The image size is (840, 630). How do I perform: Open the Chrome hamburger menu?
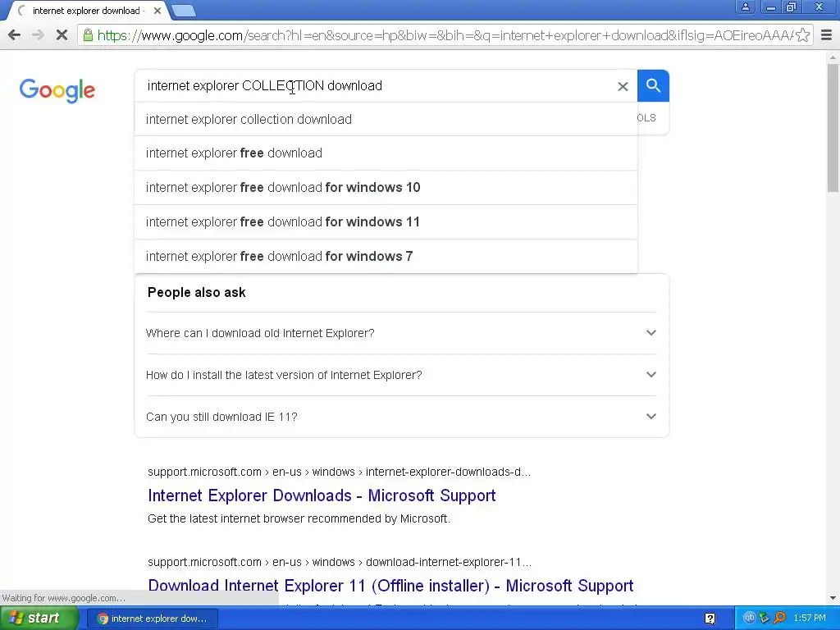click(826, 35)
